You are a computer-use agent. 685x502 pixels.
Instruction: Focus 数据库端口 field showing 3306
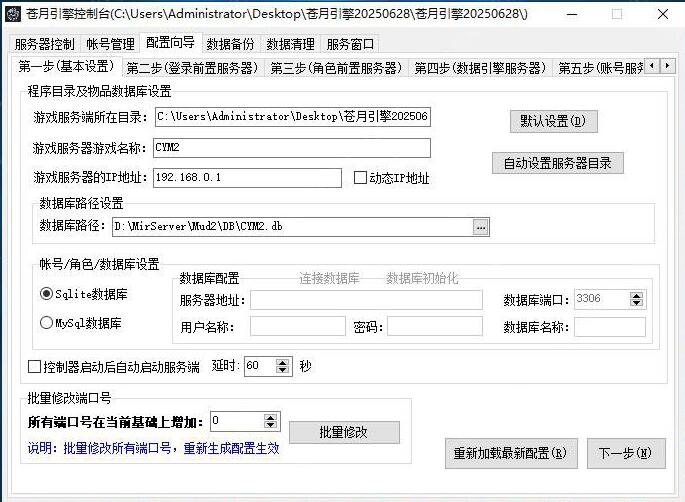tap(602, 299)
